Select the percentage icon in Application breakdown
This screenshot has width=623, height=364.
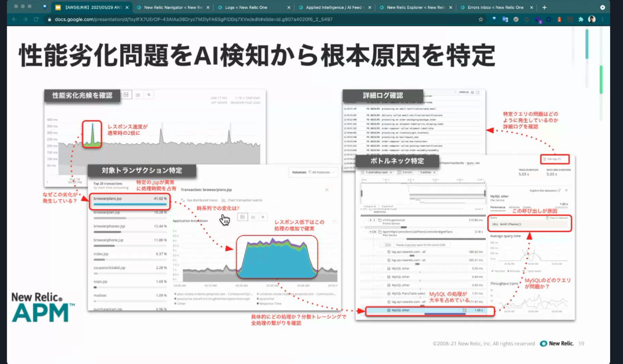click(263, 217)
